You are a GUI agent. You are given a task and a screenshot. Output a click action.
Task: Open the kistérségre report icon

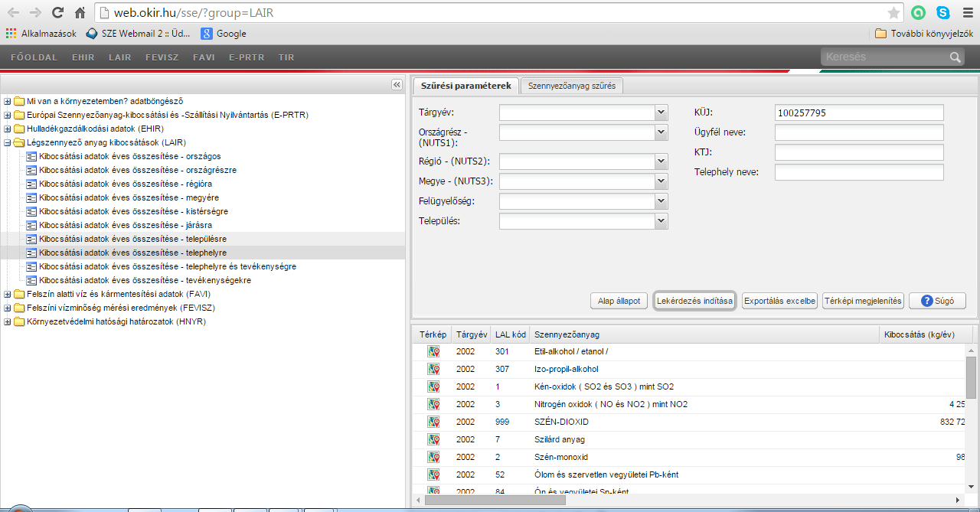(x=31, y=211)
